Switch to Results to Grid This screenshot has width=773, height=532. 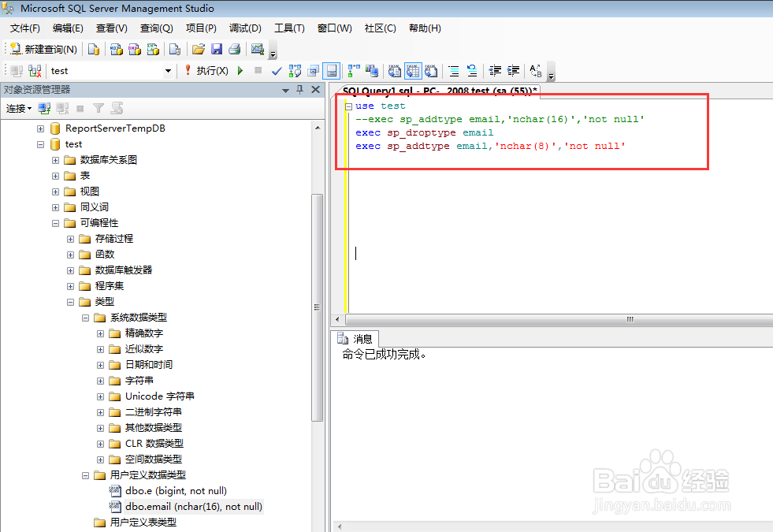click(413, 71)
